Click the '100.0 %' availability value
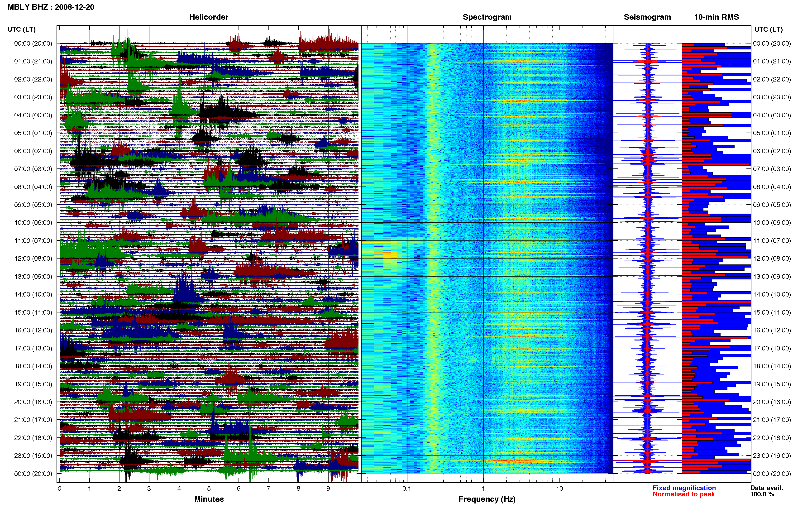 [x=762, y=494]
